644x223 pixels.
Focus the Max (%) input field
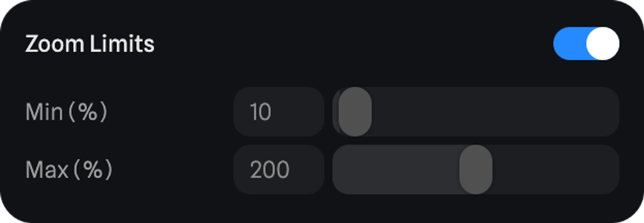(279, 170)
